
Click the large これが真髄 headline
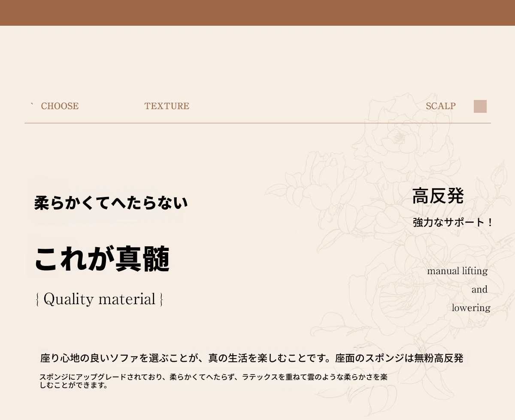pos(102,259)
